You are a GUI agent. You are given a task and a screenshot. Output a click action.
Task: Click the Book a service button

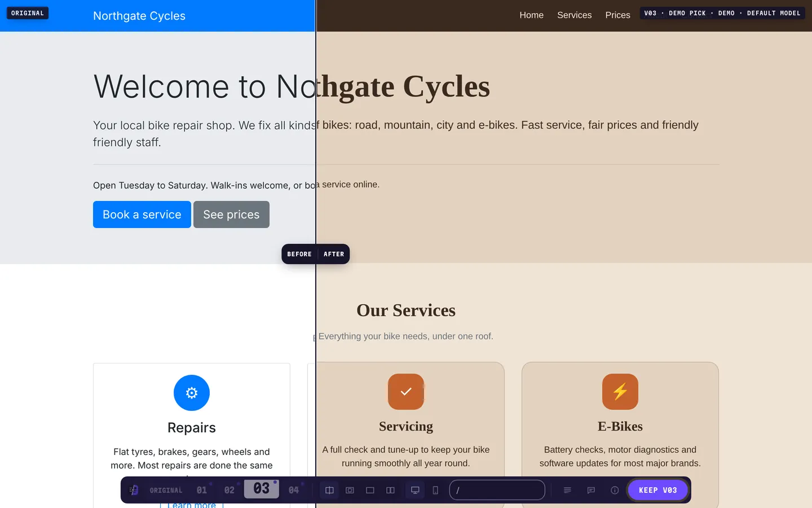142,214
